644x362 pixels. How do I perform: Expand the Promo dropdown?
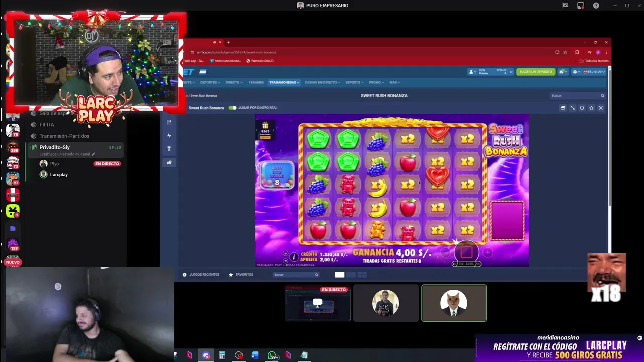tap(376, 82)
